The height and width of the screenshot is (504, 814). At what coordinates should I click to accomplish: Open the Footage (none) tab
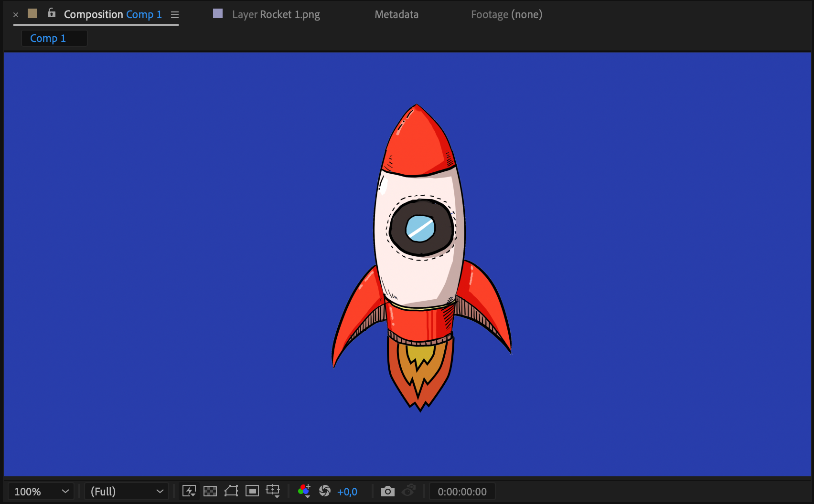click(x=506, y=15)
